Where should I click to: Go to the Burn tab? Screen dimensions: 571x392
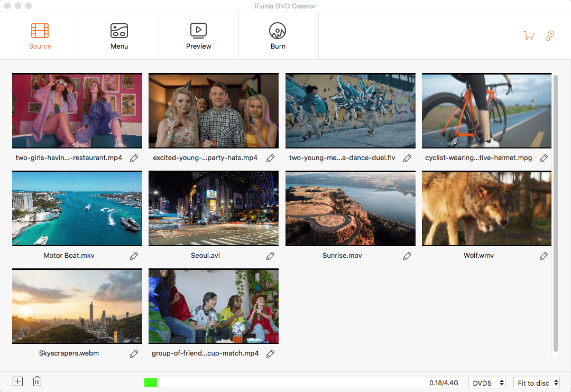point(278,36)
